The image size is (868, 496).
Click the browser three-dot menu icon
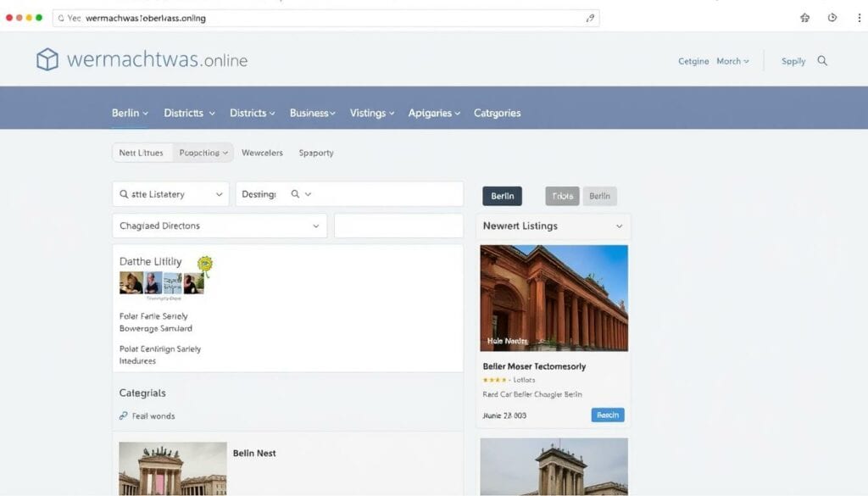[859, 18]
